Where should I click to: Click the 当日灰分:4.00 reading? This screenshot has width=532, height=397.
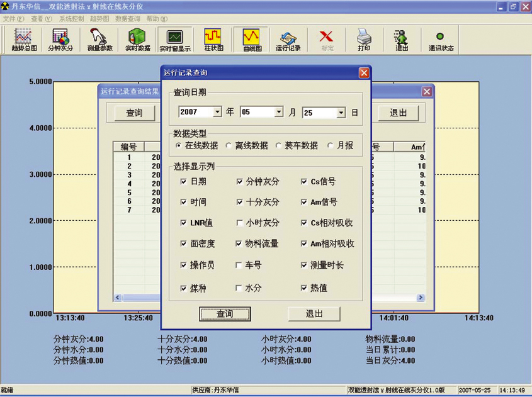click(x=390, y=361)
